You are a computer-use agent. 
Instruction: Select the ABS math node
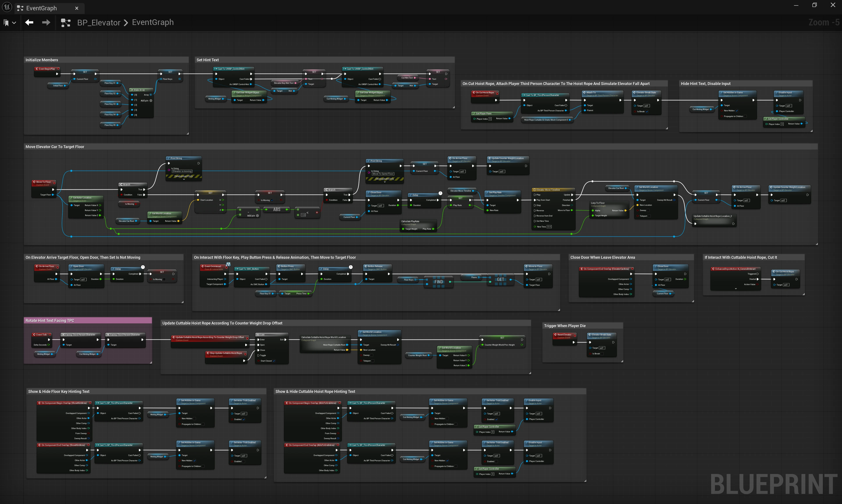pyautogui.click(x=277, y=209)
